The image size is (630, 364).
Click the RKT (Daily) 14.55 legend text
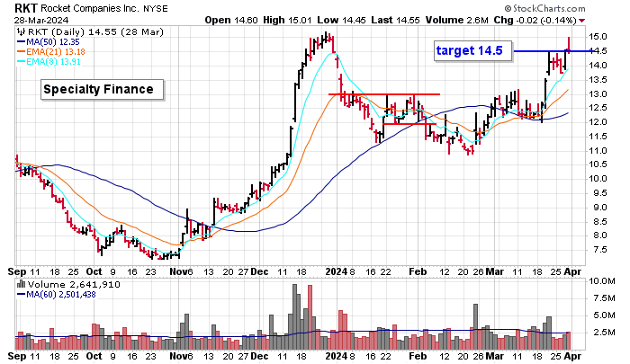pyautogui.click(x=95, y=32)
